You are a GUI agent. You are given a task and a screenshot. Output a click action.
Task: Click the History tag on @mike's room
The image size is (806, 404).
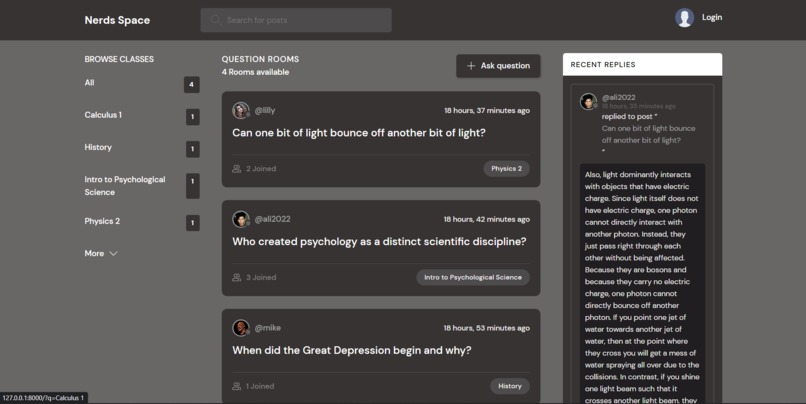pos(510,386)
